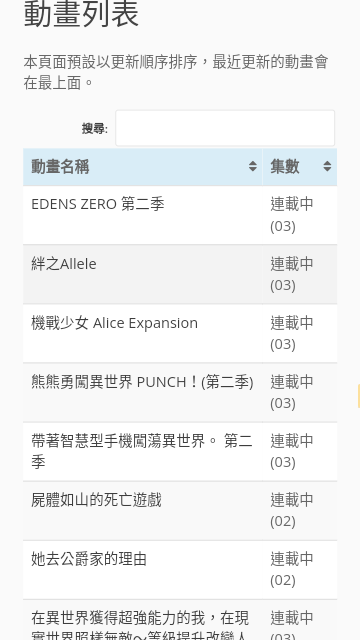
Task: Click the yellow scroll marker at right edge
Action: (x=358, y=396)
